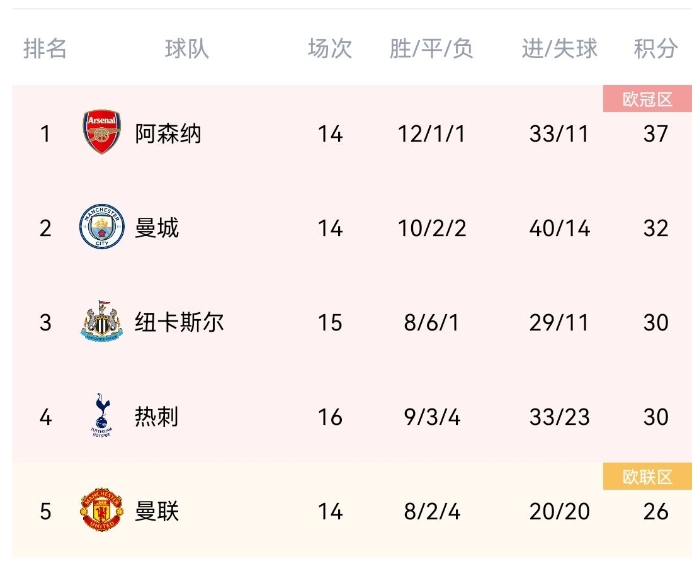This screenshot has height=564, width=700.
Task: Click the 球队 column header
Action: click(187, 48)
